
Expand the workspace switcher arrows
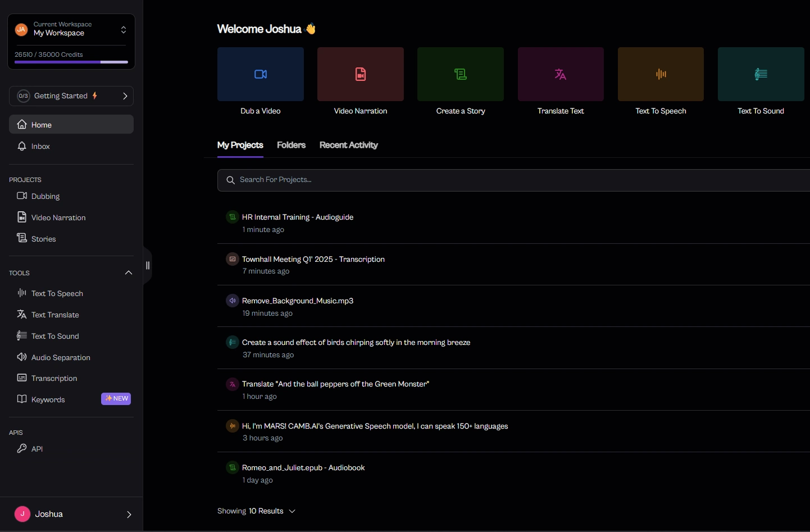123,30
